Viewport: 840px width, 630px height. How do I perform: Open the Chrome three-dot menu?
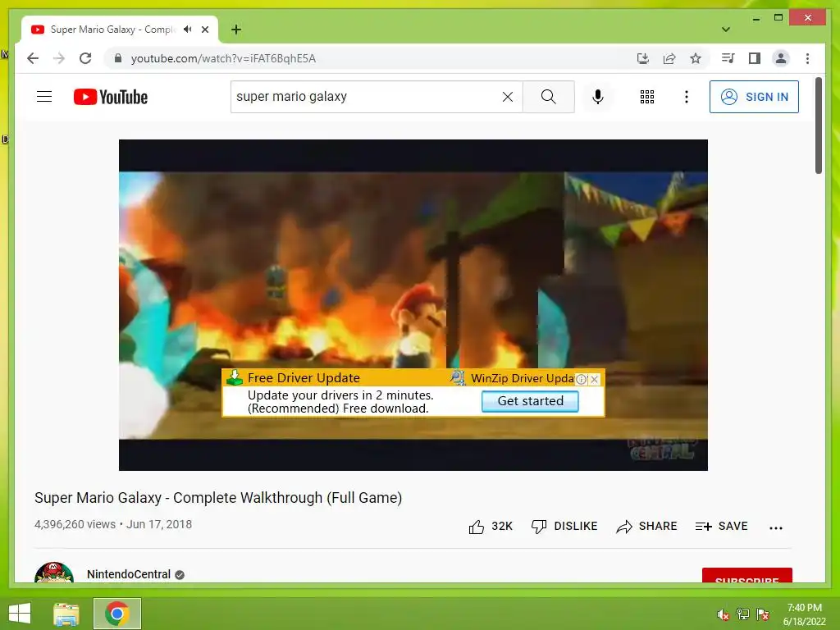click(807, 58)
